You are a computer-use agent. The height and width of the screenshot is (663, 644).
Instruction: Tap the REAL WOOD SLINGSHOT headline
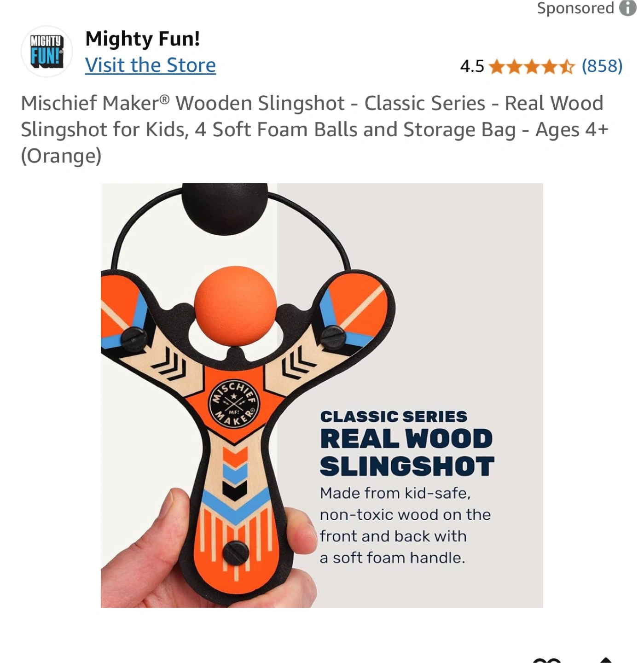coord(407,453)
